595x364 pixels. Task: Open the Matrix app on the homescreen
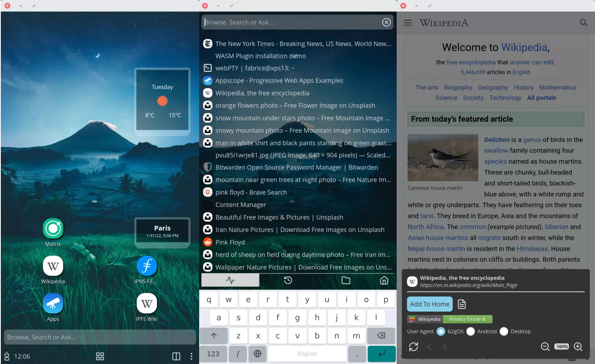[x=53, y=229]
